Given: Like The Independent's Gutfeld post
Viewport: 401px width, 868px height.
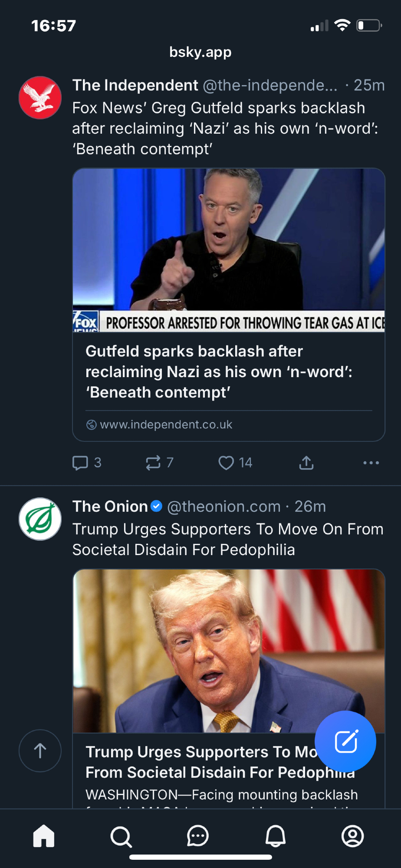Looking at the screenshot, I should [x=226, y=463].
